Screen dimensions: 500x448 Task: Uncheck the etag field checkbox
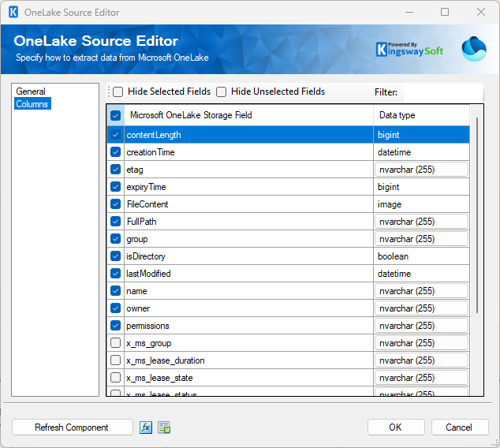[115, 170]
